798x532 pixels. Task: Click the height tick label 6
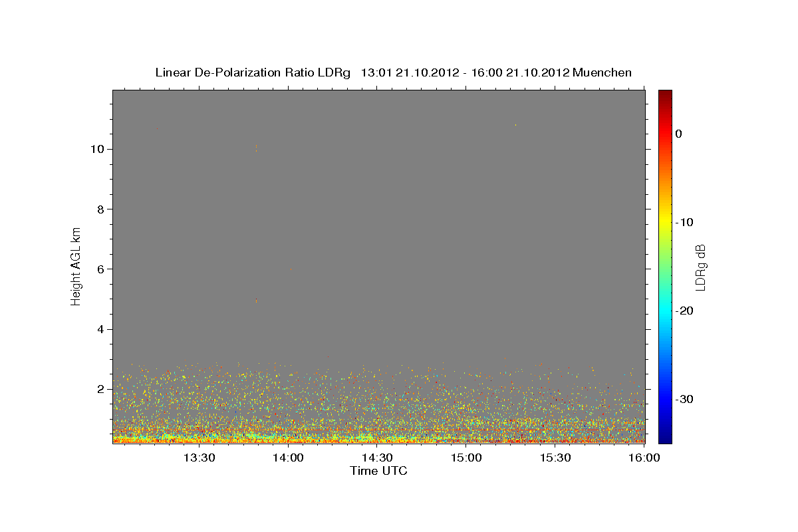tap(100, 269)
